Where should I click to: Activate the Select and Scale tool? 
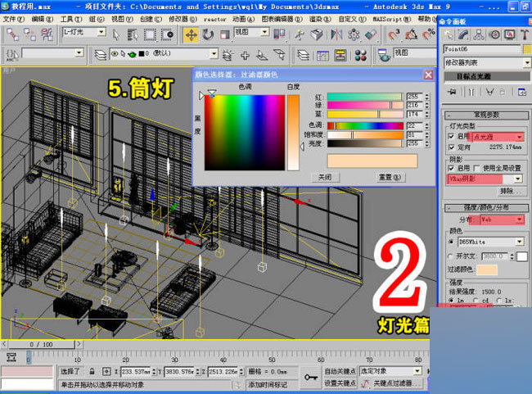[224, 34]
